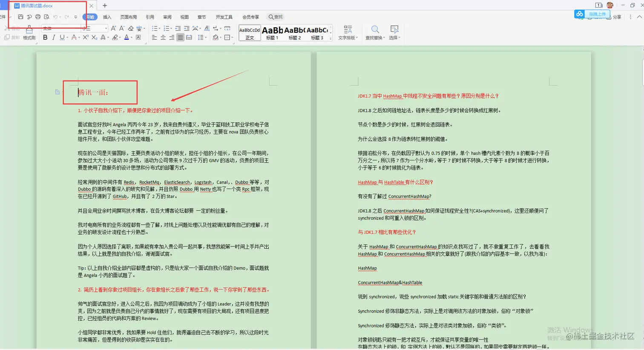Toggle Bold formatting
The height and width of the screenshot is (350, 644).
point(45,37)
